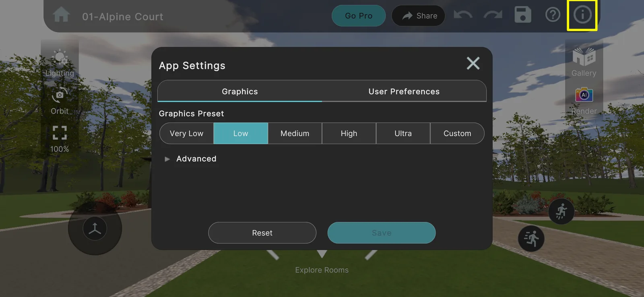Save the app settings
Image resolution: width=644 pixels, height=297 pixels.
point(382,233)
